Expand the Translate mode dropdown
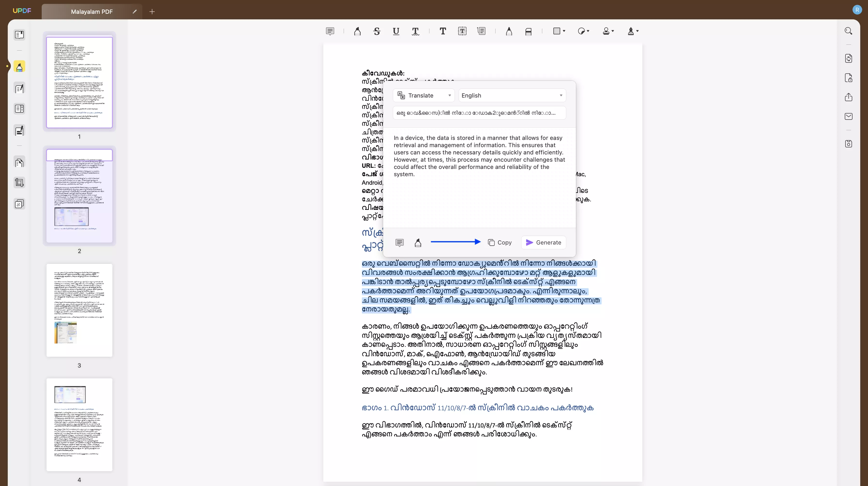Screen dimensions: 868x486 (424, 96)
